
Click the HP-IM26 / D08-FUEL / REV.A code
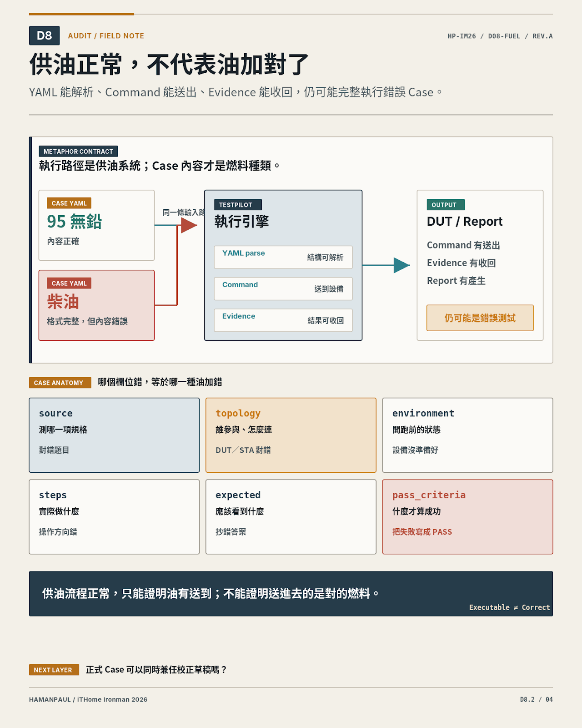coord(500,36)
